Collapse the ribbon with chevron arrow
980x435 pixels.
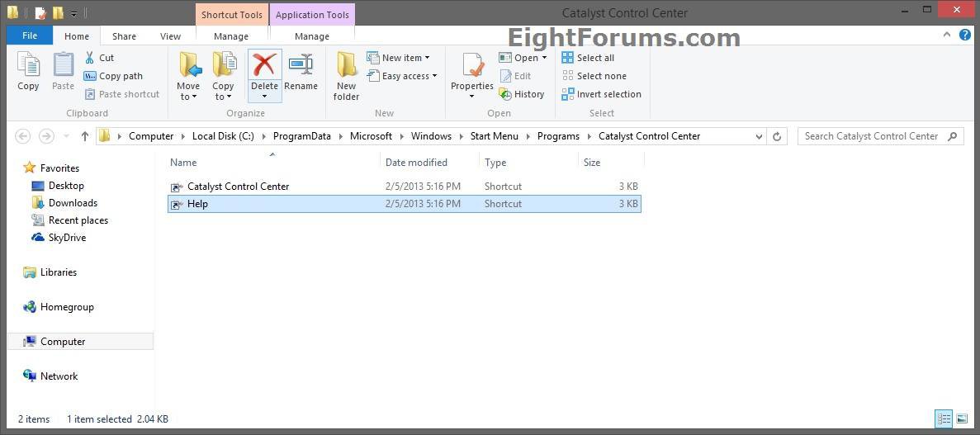(948, 35)
